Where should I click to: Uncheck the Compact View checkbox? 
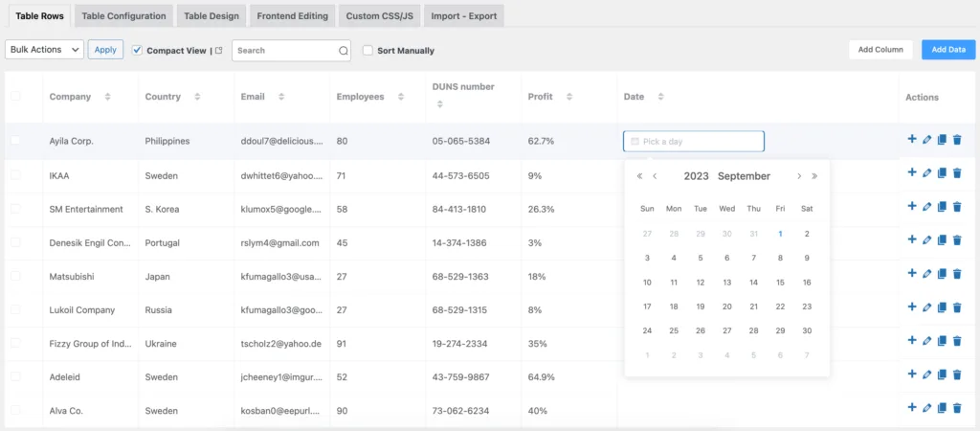pos(138,50)
